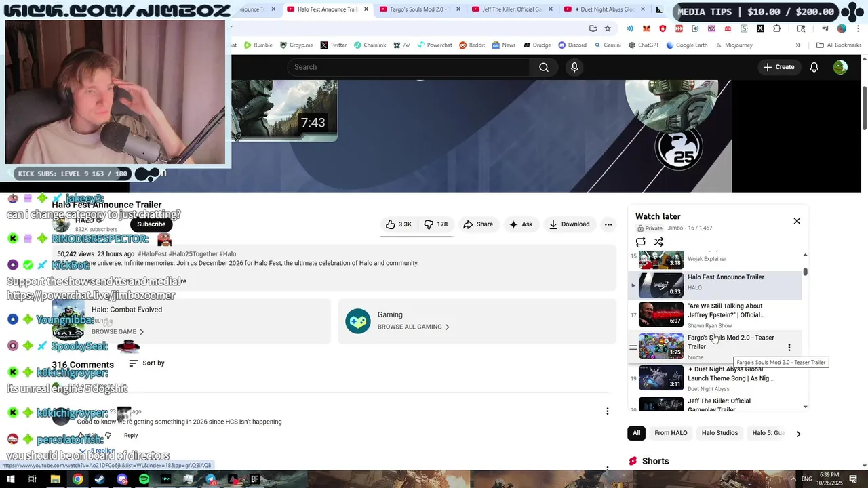Viewport: 868px width, 488px height.
Task: Toggle shuffle playlist in Watch later
Action: pos(658,242)
